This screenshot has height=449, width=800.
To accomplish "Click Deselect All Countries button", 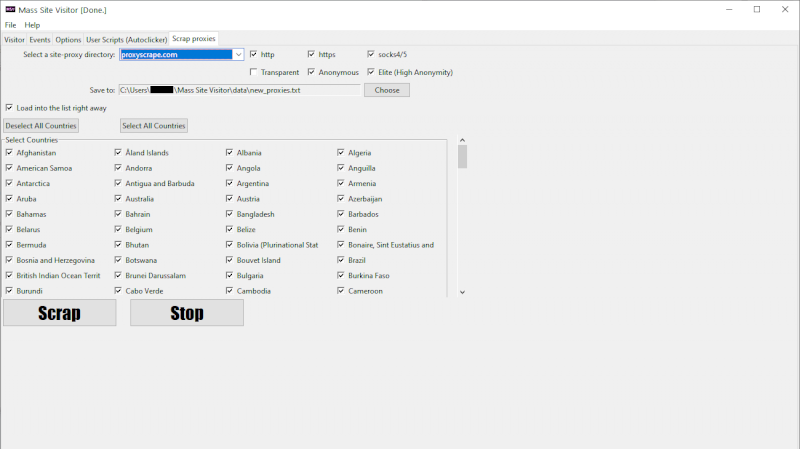I will (x=41, y=126).
